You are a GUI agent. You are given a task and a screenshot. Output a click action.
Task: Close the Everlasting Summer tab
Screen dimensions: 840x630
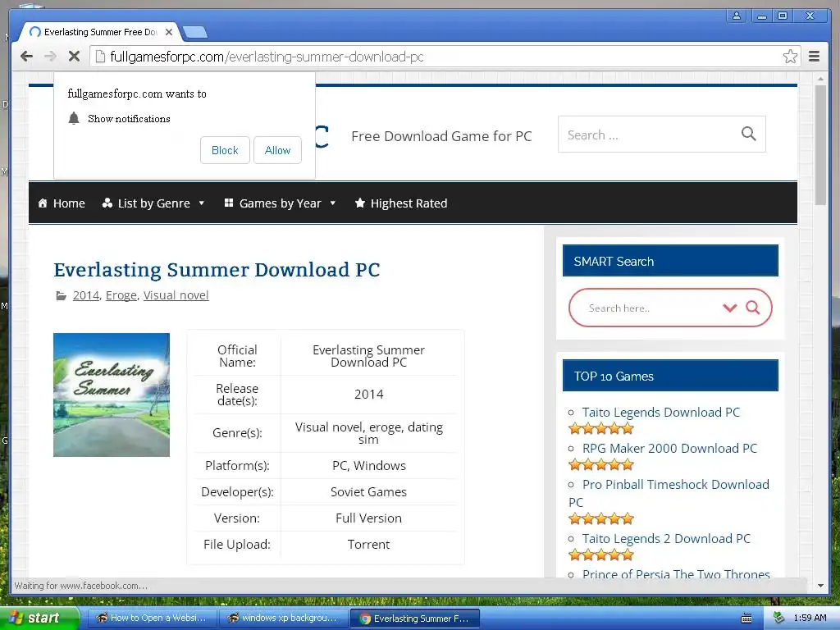point(169,32)
